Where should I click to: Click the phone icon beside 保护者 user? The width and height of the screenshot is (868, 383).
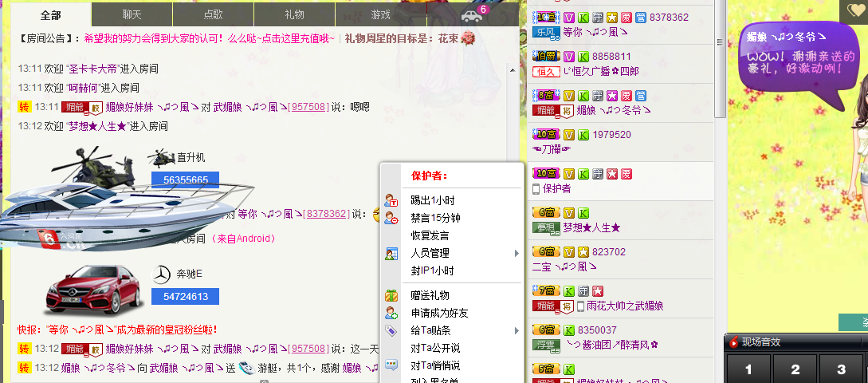(536, 188)
